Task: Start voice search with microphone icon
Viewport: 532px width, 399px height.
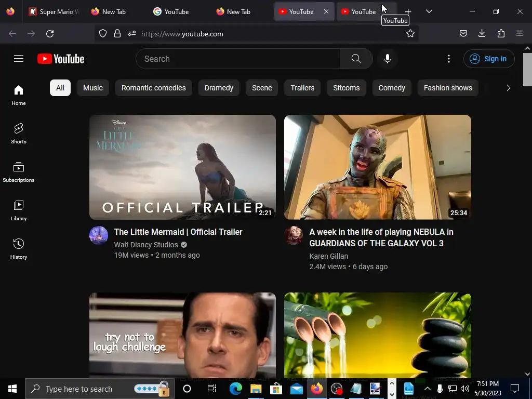Action: pos(387,59)
